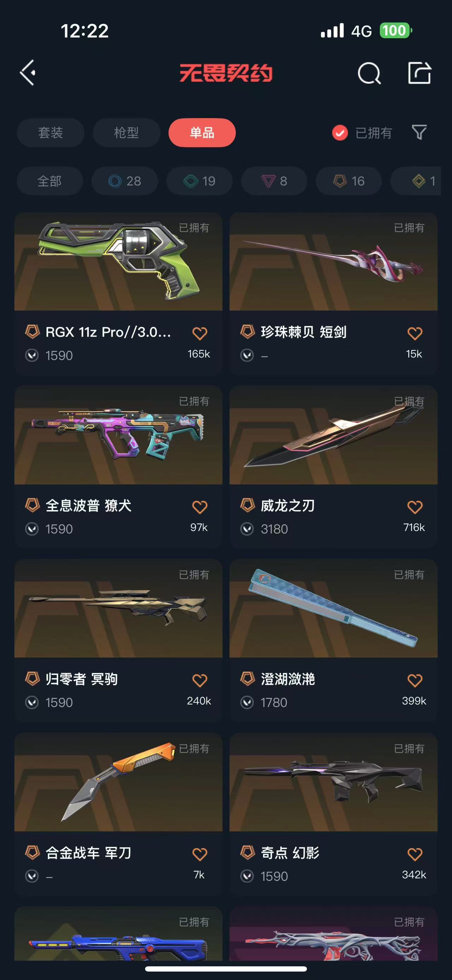Screen dimensions: 452x980
Task: Filter by blue tier with 28 items
Action: point(125,181)
